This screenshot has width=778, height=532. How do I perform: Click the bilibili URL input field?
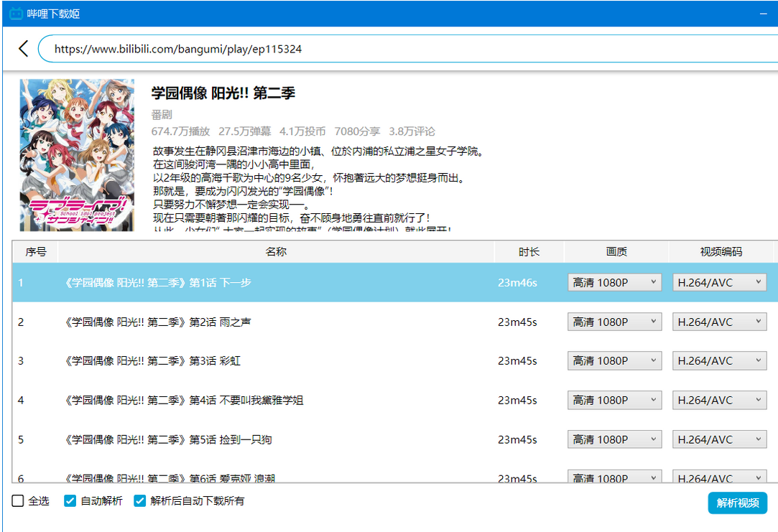click(x=407, y=49)
